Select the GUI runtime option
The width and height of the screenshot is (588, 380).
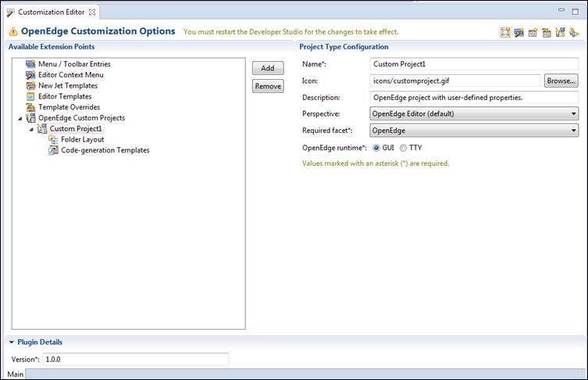click(x=376, y=148)
